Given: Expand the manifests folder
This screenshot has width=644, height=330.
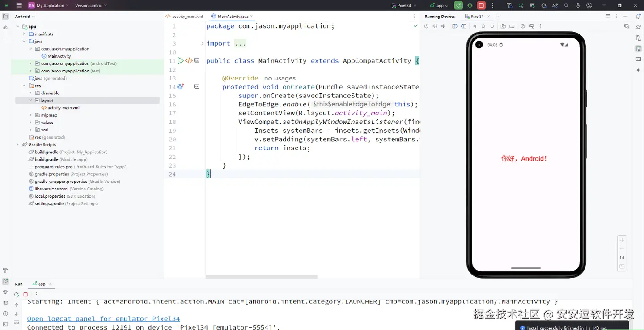Looking at the screenshot, I should 24,34.
